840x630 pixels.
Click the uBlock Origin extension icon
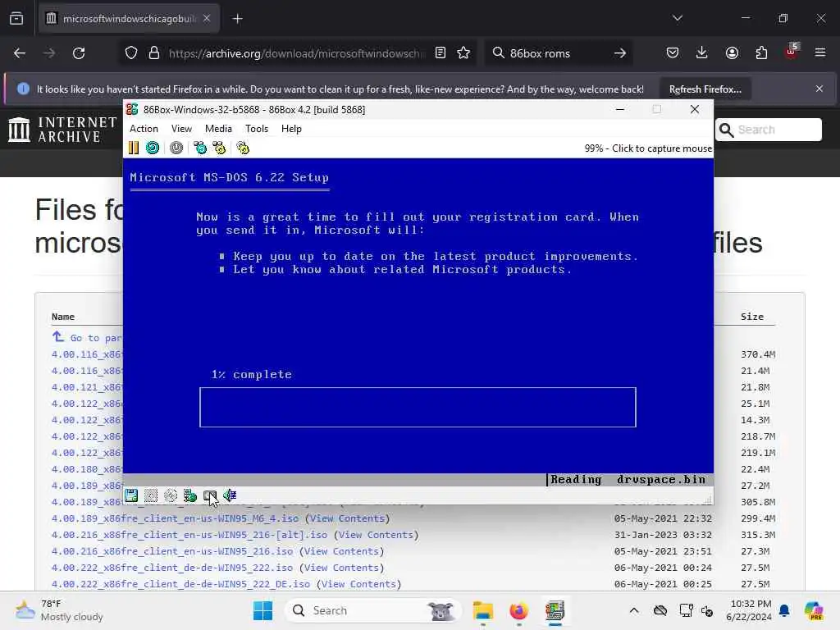click(792, 52)
